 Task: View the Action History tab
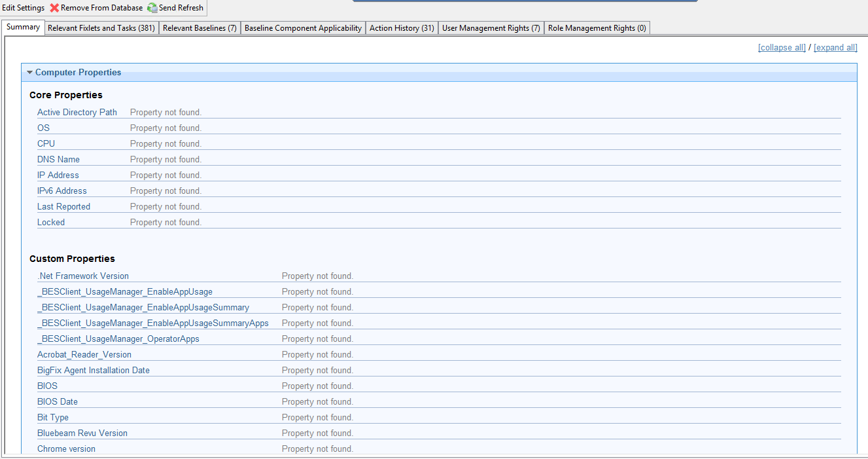click(x=402, y=28)
